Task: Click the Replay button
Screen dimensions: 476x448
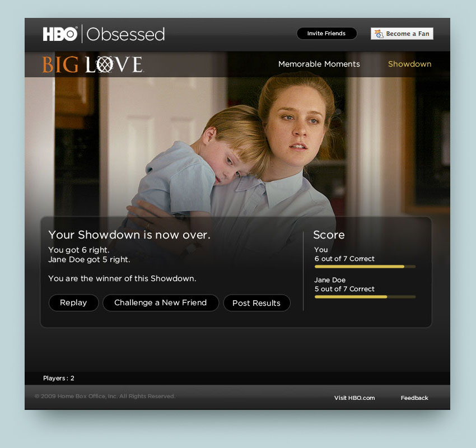Action: tap(73, 302)
